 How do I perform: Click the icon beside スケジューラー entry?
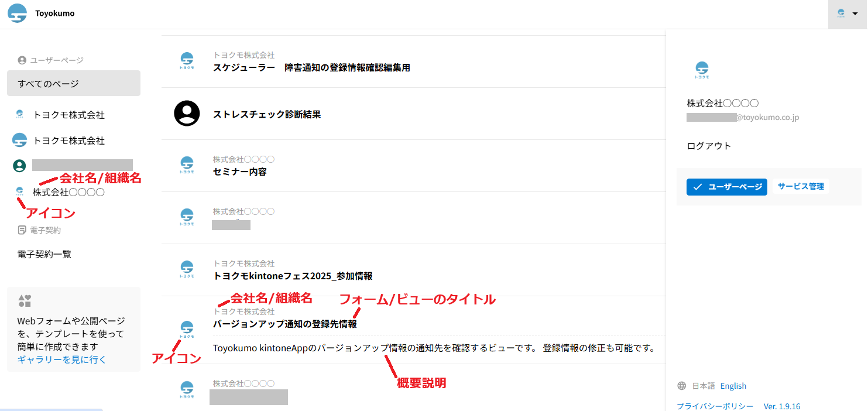pyautogui.click(x=187, y=61)
